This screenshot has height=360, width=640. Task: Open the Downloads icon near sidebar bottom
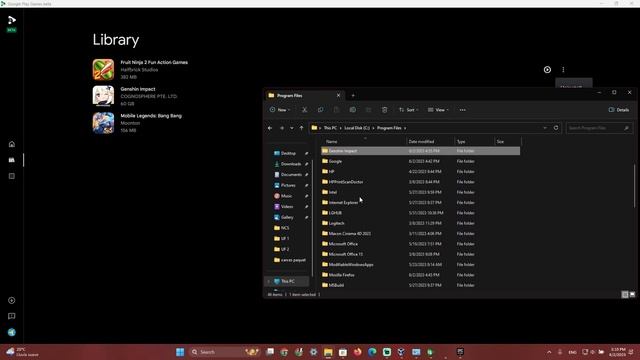click(12, 300)
